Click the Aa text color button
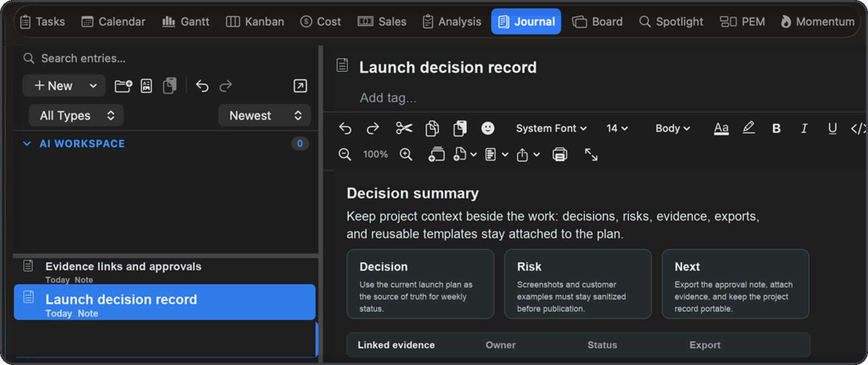The width and height of the screenshot is (868, 365). pyautogui.click(x=721, y=128)
